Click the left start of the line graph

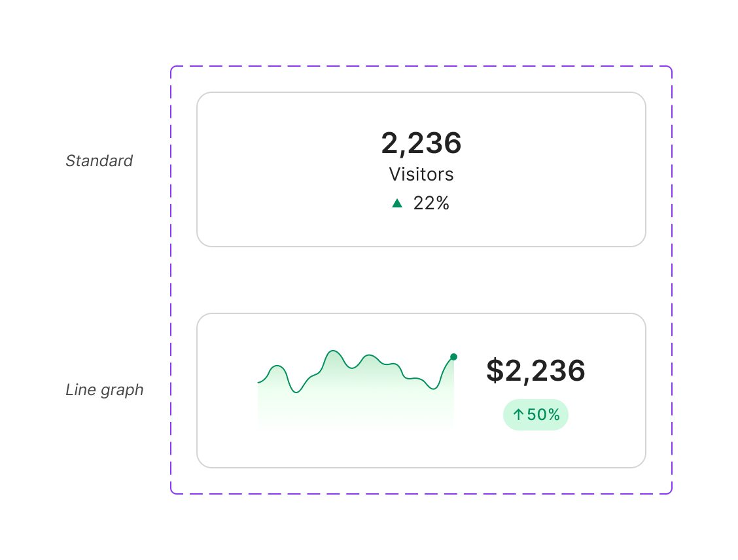point(258,383)
